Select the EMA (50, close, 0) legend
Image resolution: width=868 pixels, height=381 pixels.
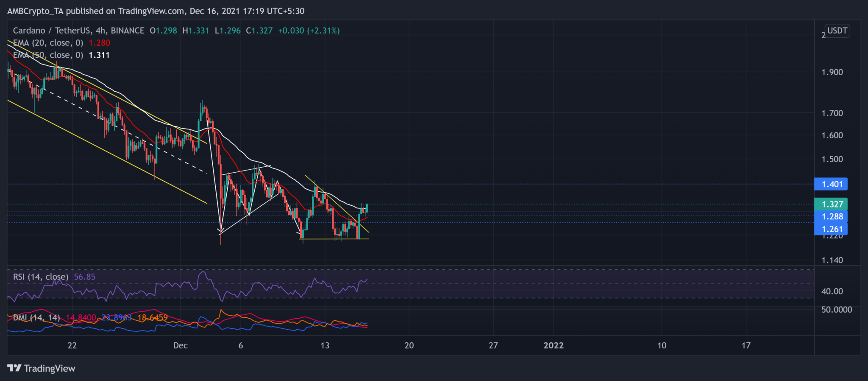tap(48, 55)
